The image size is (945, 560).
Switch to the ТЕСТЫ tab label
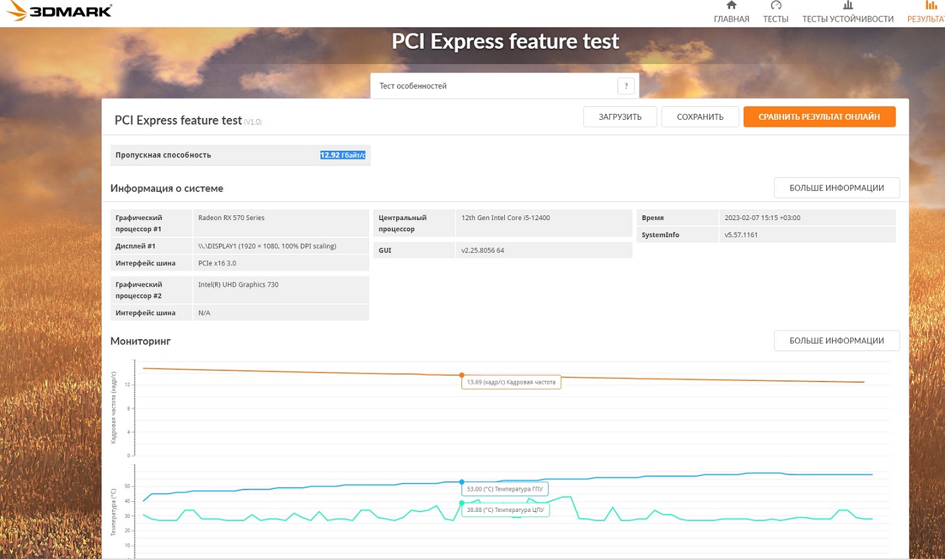(x=776, y=19)
